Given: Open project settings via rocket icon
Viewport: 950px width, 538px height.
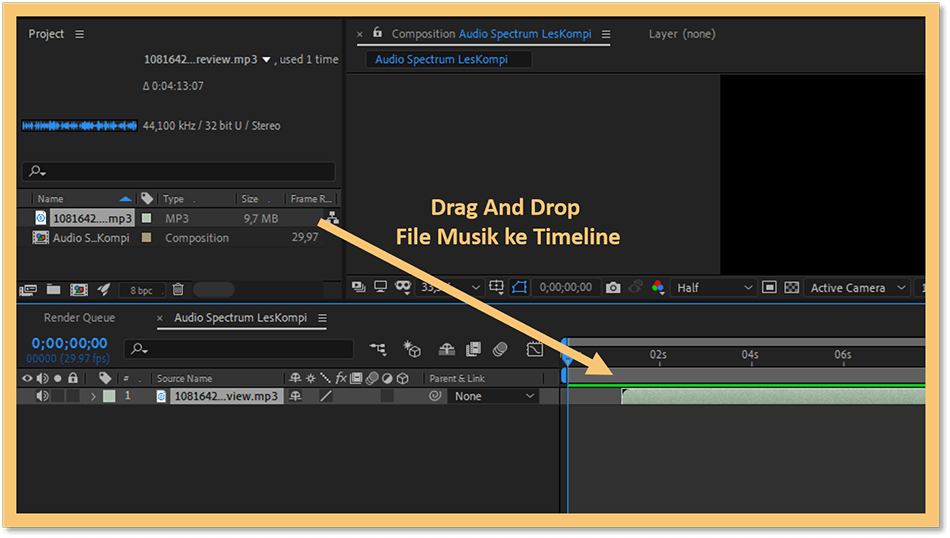Looking at the screenshot, I should coord(104,290).
